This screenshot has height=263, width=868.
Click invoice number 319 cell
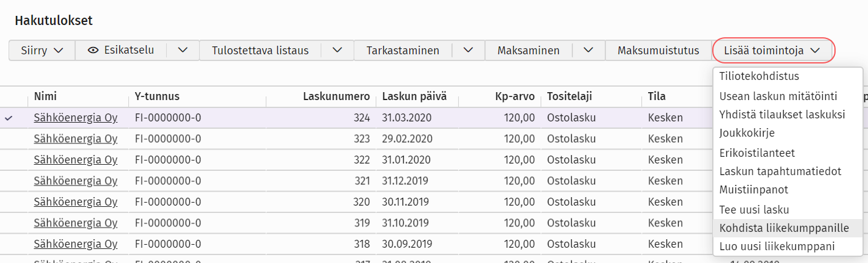(x=362, y=223)
